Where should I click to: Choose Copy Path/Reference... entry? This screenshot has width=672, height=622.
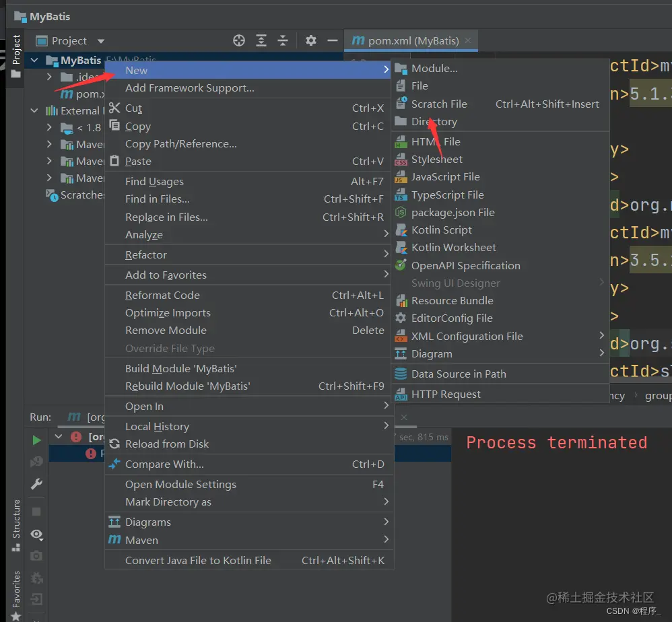coord(248,144)
